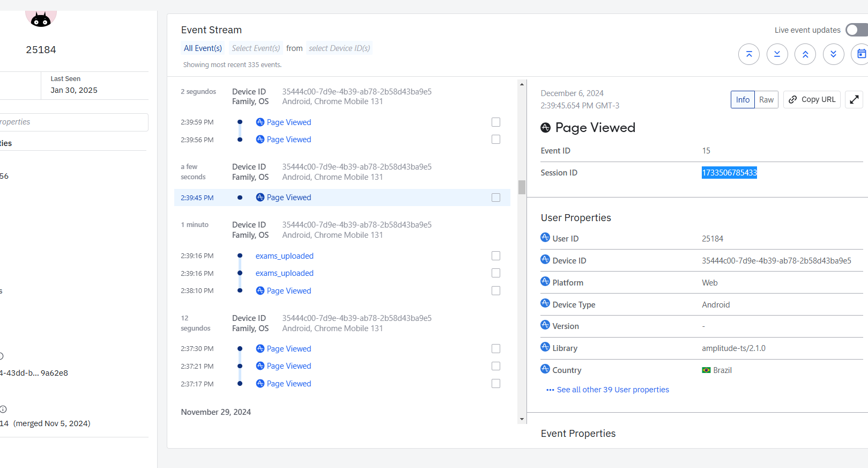This screenshot has height=468, width=868.
Task: Open the calendar date picker icon
Action: click(x=860, y=54)
